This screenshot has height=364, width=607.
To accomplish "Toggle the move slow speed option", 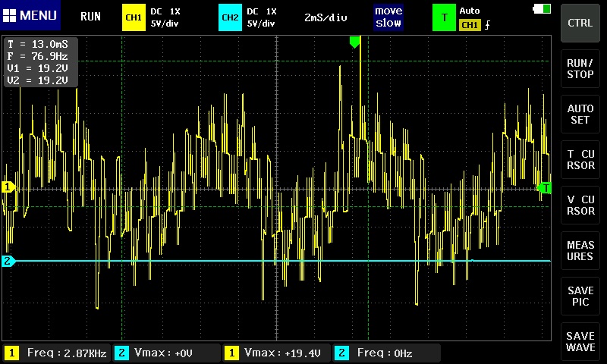I will click(x=388, y=17).
